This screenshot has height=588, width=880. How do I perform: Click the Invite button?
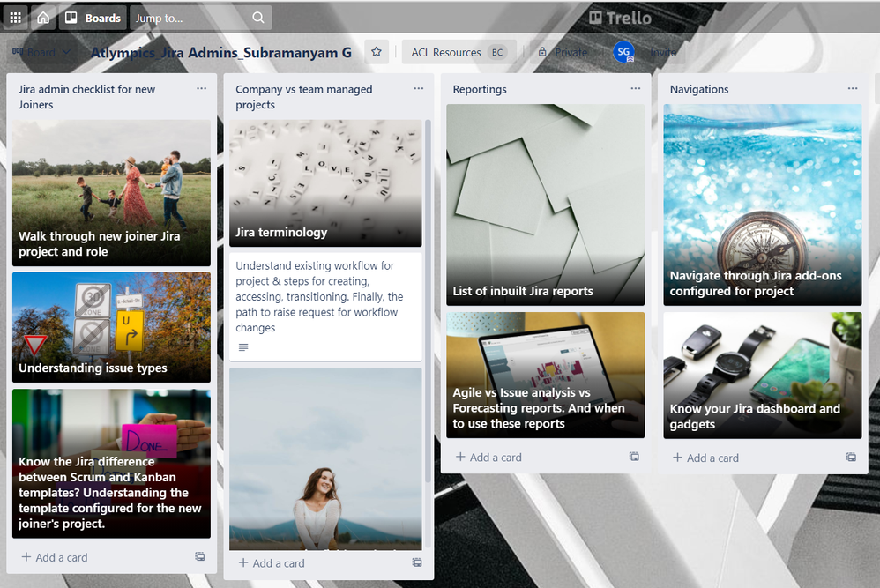663,52
